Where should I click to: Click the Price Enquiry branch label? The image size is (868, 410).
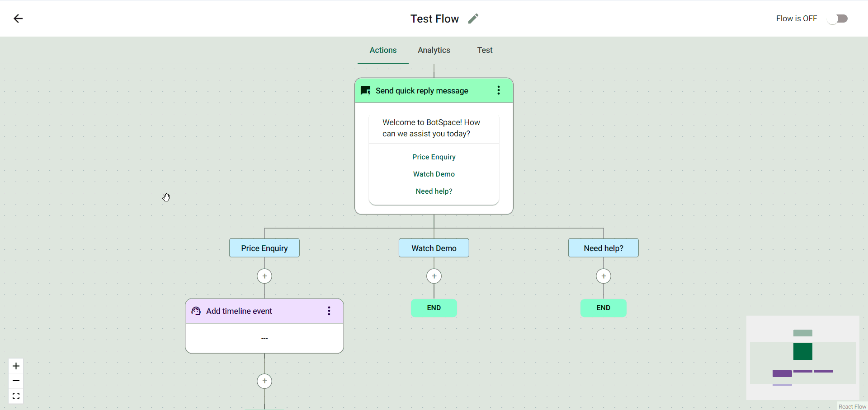point(264,248)
